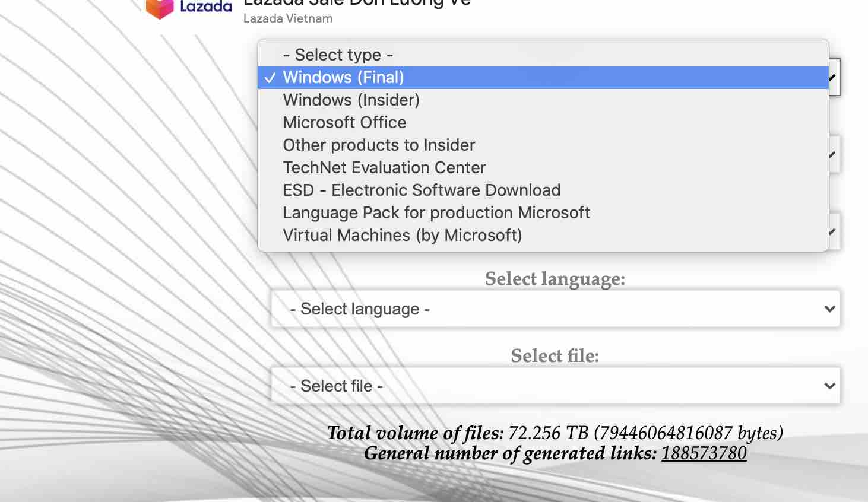Choose Other products to Insider
Screen dimensions: 868x502
click(379, 145)
